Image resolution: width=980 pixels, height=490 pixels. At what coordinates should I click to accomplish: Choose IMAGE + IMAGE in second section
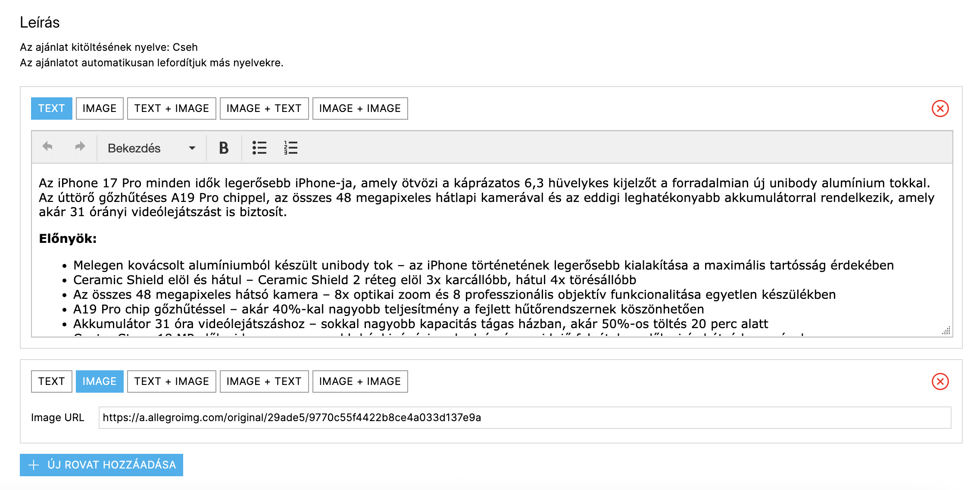coord(360,381)
